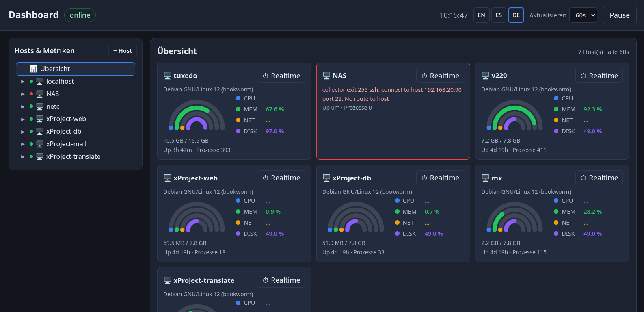Image resolution: width=644 pixels, height=312 pixels.
Task: Expand the xProject-web tree node
Action: point(23,119)
